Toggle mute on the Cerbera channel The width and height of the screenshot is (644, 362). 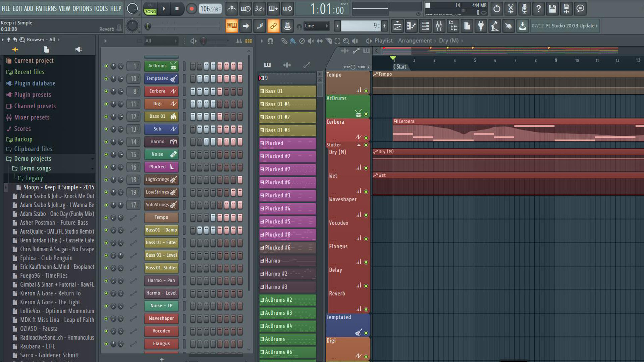[106, 91]
